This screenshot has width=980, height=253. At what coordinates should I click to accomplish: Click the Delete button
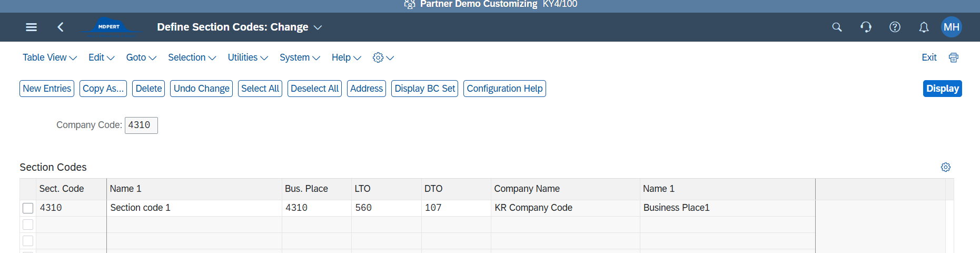click(149, 89)
